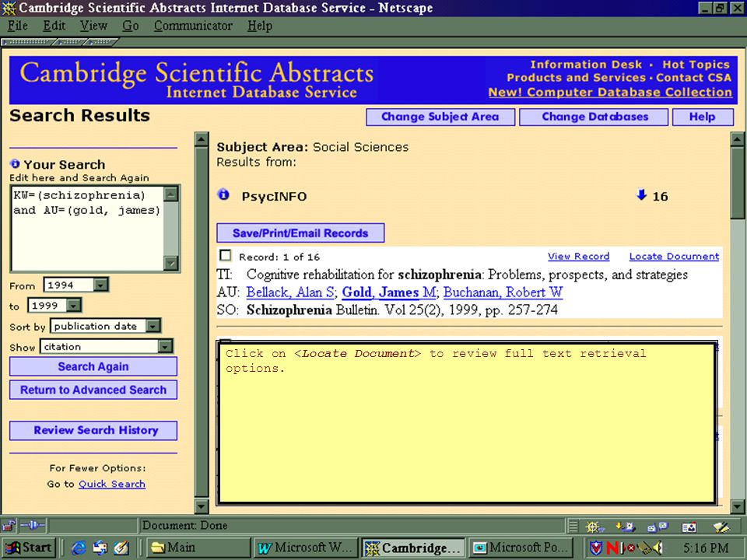Click the Save/Print/Email Records button
The width and height of the screenshot is (747, 560).
pos(300,233)
